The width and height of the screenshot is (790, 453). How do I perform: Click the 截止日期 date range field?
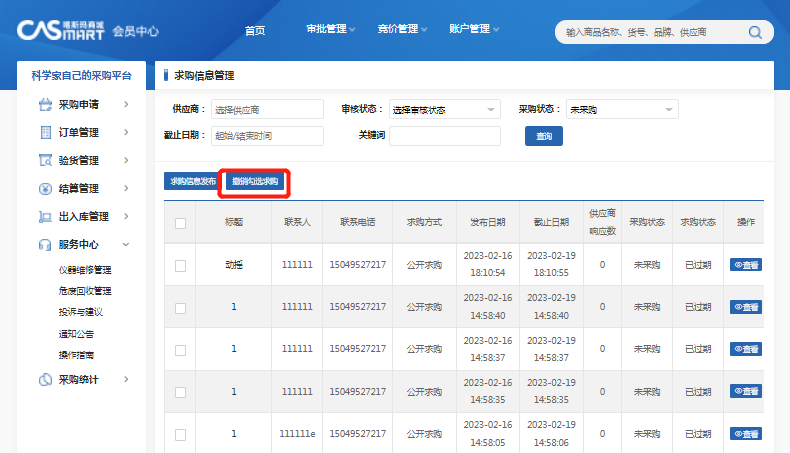pos(268,136)
